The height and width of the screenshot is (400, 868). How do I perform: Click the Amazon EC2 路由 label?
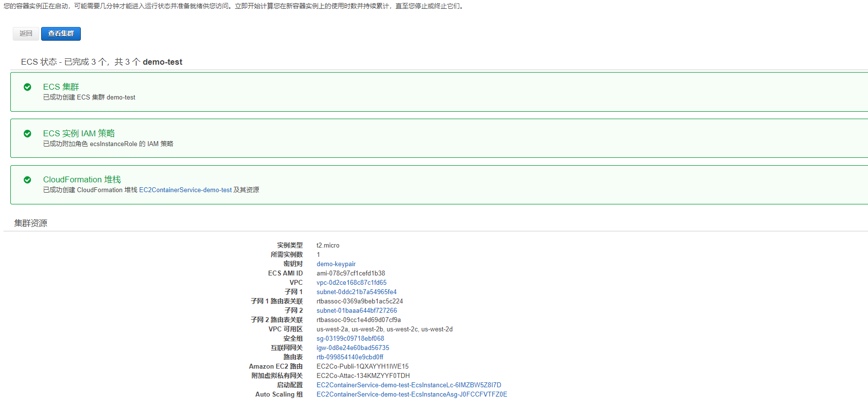tap(276, 366)
